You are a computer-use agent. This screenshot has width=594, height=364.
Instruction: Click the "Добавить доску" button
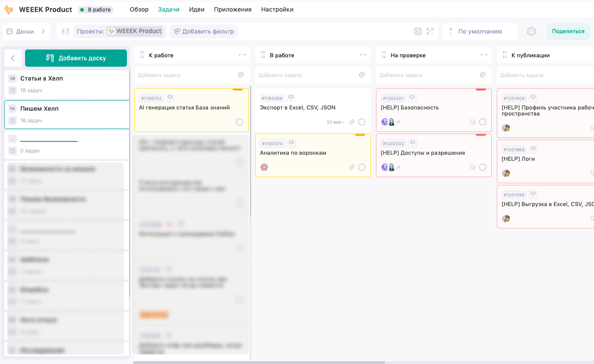click(76, 58)
